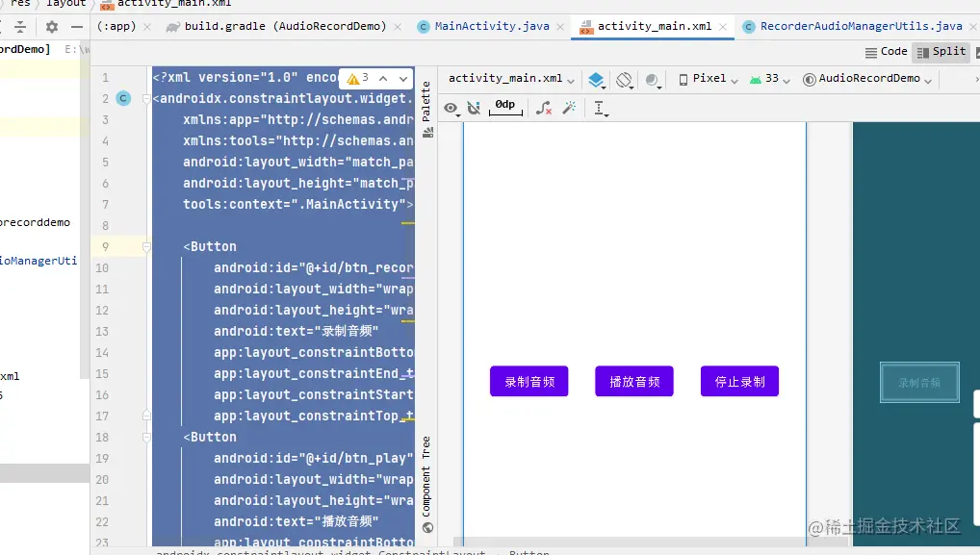Click line 19 android:id btn_play attribute
Image resolution: width=980 pixels, height=555 pixels.
314,458
